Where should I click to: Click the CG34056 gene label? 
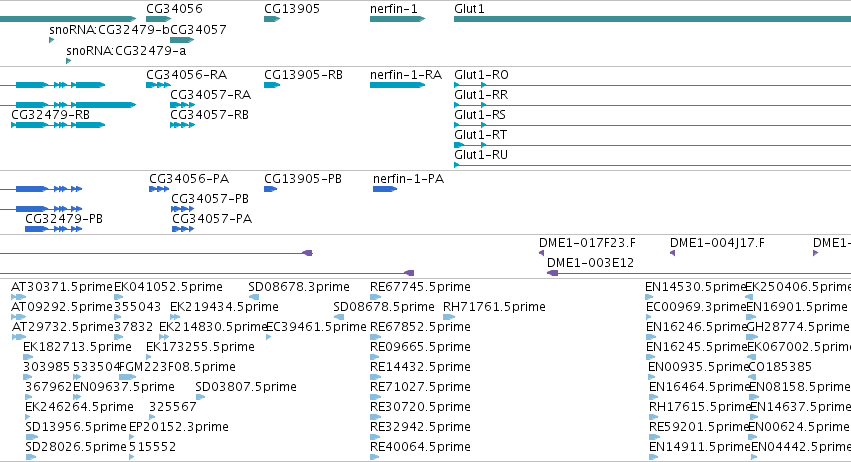tap(174, 9)
